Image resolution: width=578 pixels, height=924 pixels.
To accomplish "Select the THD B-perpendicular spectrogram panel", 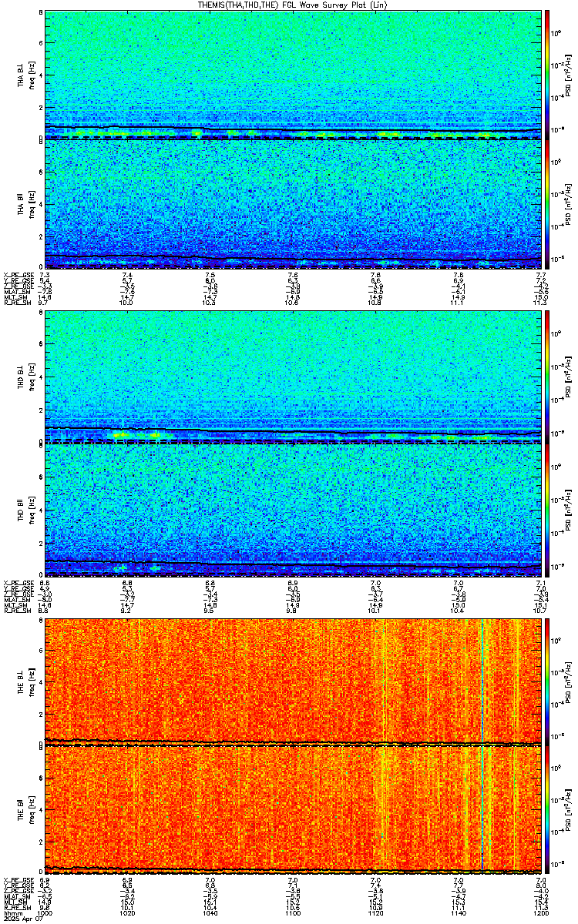I will click(294, 377).
